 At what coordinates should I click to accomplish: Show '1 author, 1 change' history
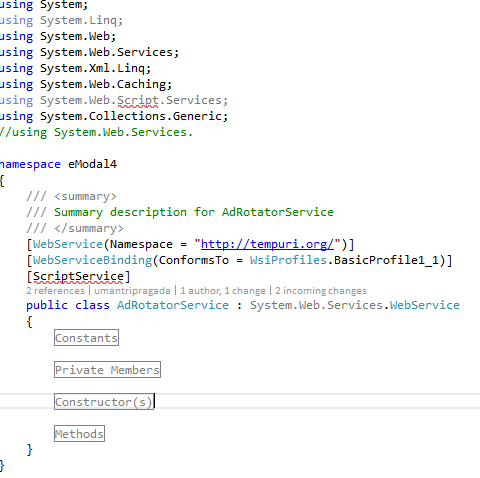[x=223, y=291]
